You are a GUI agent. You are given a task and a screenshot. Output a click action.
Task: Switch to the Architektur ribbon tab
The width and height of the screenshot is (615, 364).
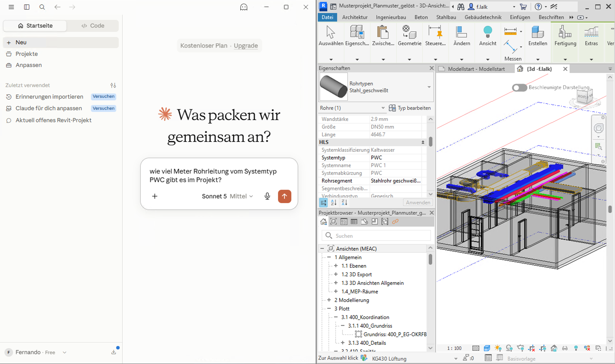coord(355,17)
